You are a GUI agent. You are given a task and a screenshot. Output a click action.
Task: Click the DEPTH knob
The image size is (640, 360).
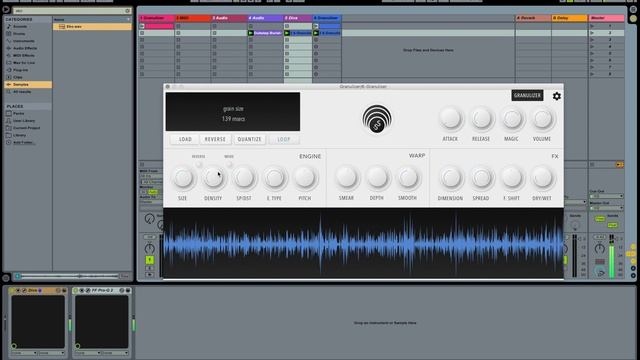pos(377,178)
